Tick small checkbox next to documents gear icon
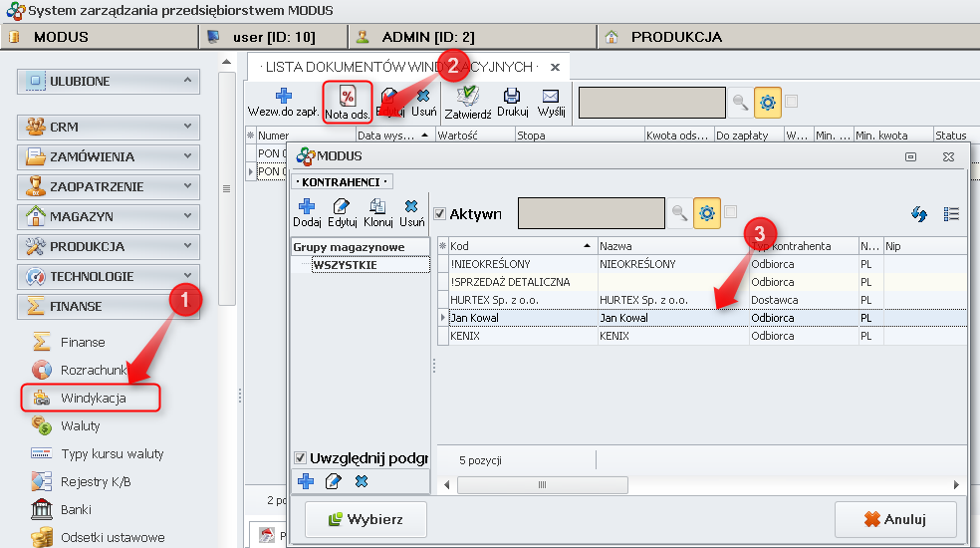980x548 pixels. 791,101
